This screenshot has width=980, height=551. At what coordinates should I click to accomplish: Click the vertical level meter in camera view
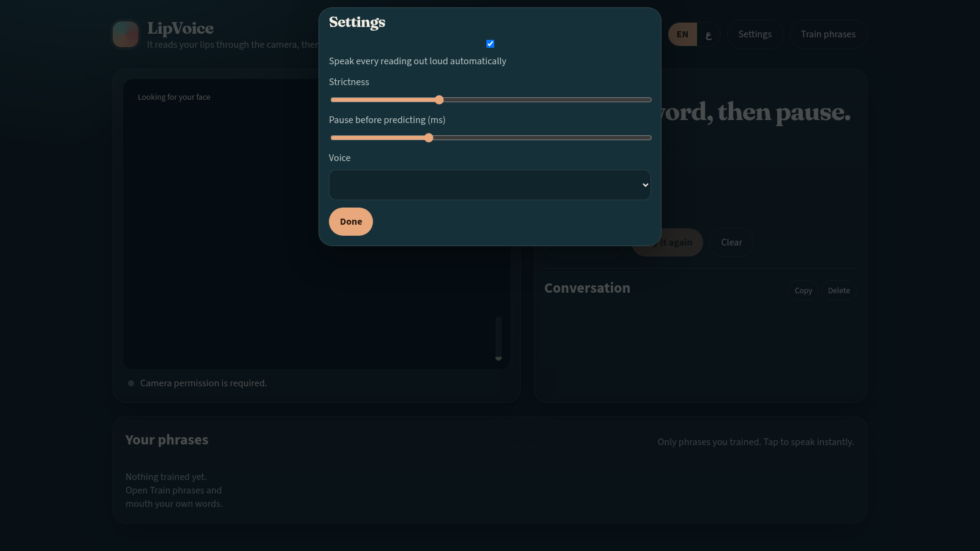(499, 339)
